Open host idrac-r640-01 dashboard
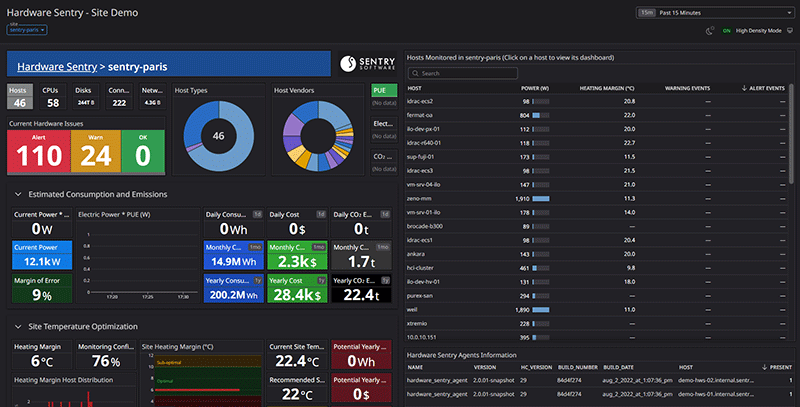 423,143
